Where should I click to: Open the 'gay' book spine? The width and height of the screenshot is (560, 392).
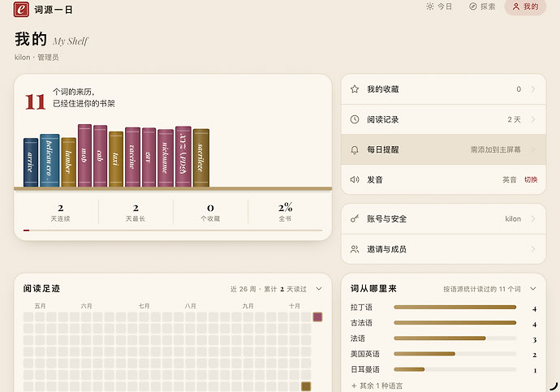click(x=149, y=157)
